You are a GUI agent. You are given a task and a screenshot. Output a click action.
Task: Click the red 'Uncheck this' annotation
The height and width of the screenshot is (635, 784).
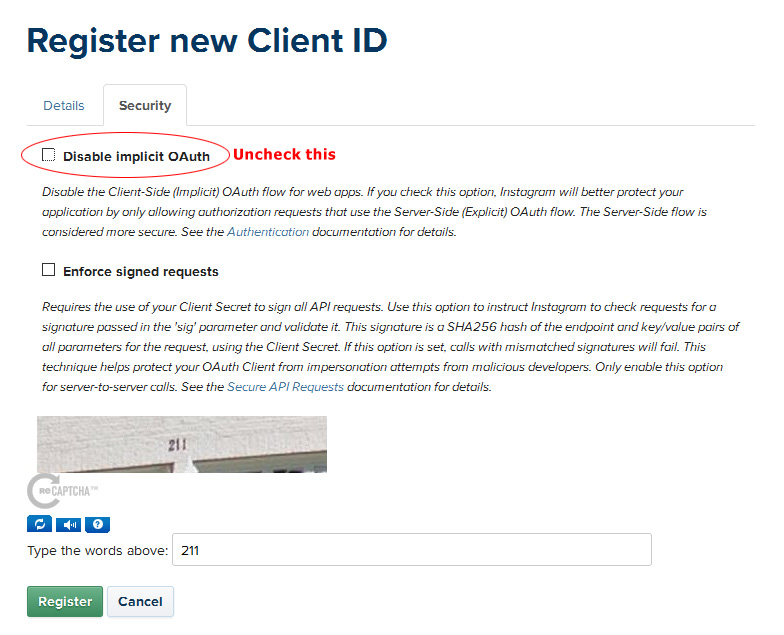pos(284,154)
